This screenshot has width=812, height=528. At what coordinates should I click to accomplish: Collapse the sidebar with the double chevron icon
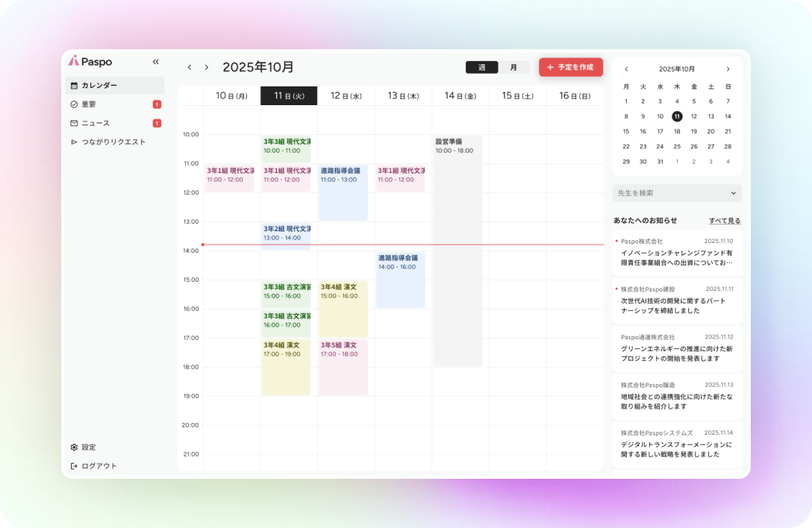click(156, 62)
